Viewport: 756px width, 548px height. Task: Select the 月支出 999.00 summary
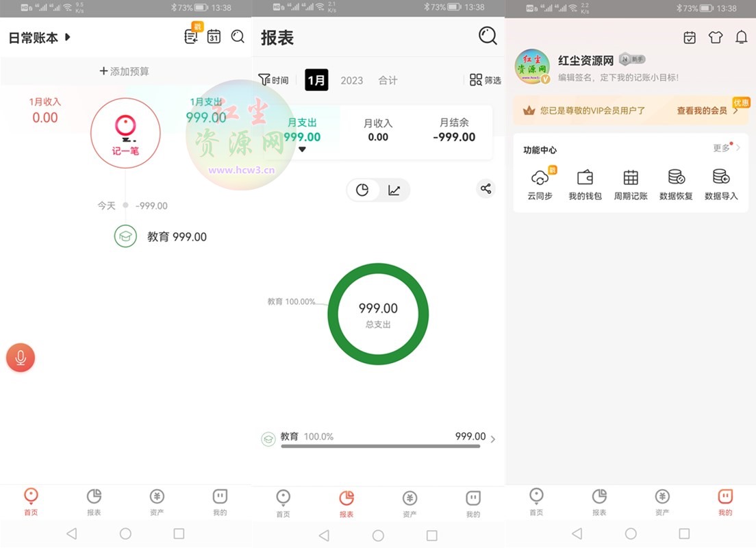[302, 132]
